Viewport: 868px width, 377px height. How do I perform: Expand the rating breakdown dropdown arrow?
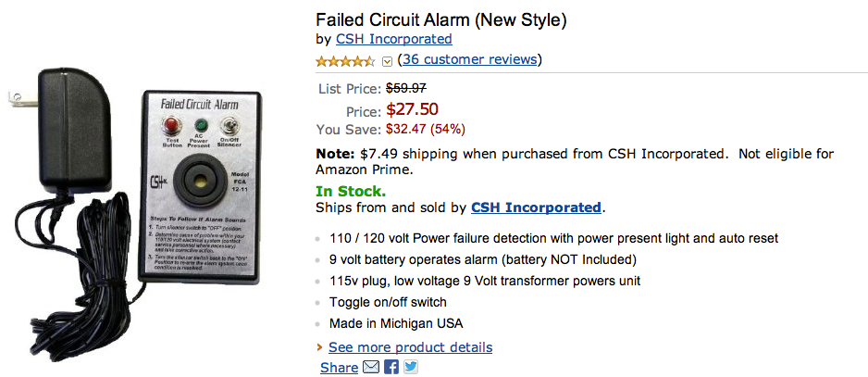click(387, 61)
